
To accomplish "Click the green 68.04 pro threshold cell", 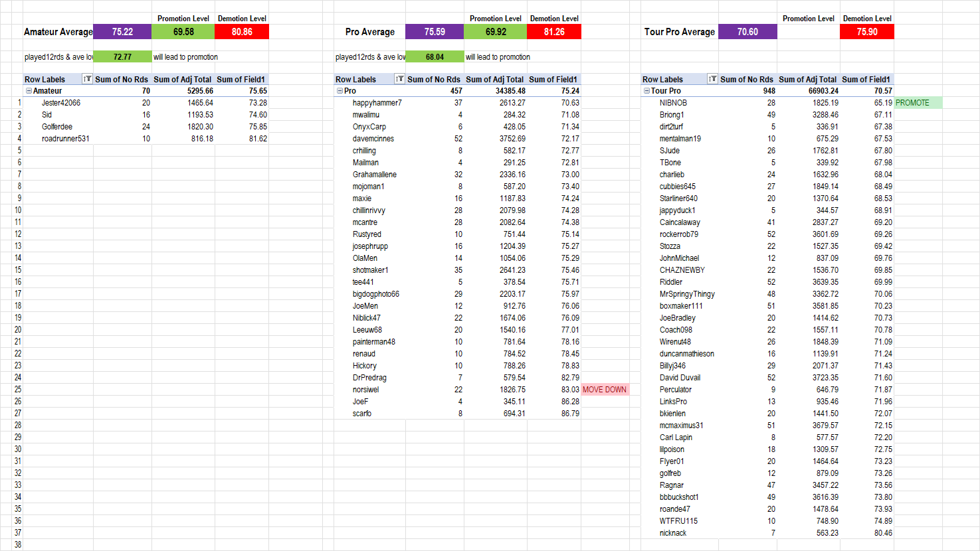I will [435, 57].
